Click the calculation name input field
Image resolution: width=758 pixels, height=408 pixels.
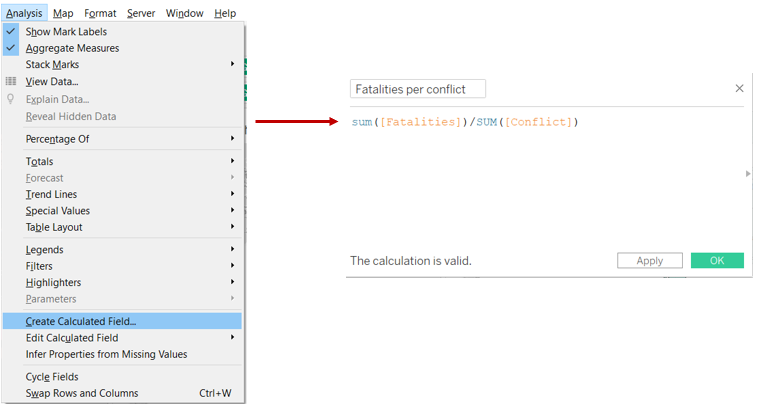(x=418, y=89)
